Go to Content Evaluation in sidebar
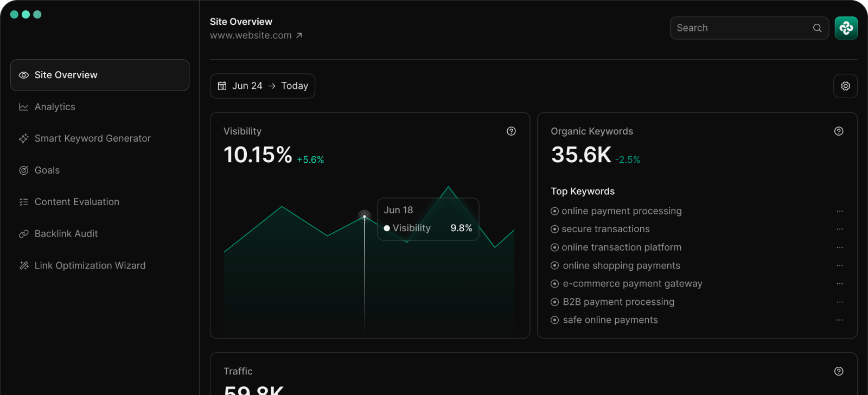This screenshot has height=395, width=868. [76, 202]
